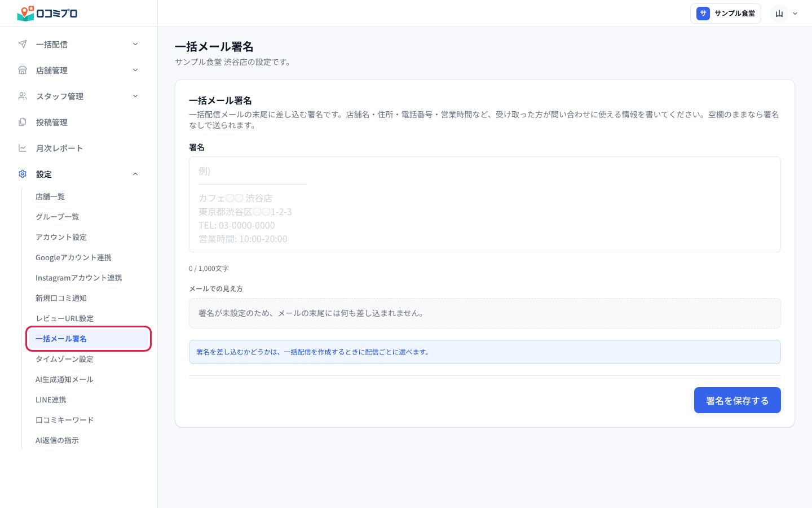Click the ロコミプロ logo icon
This screenshot has height=508, width=812.
click(x=26, y=13)
